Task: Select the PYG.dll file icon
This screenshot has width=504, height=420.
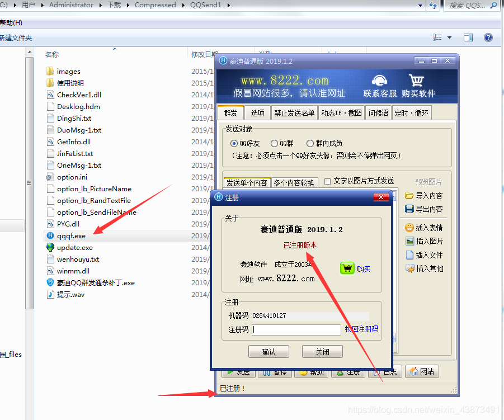Action: 50,224
